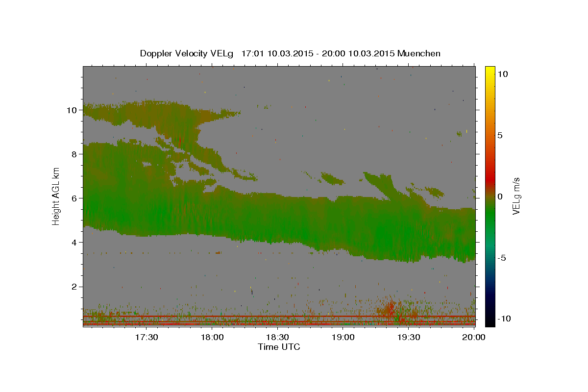
Task: Click the colorbar value -10 label
Action: click(503, 318)
